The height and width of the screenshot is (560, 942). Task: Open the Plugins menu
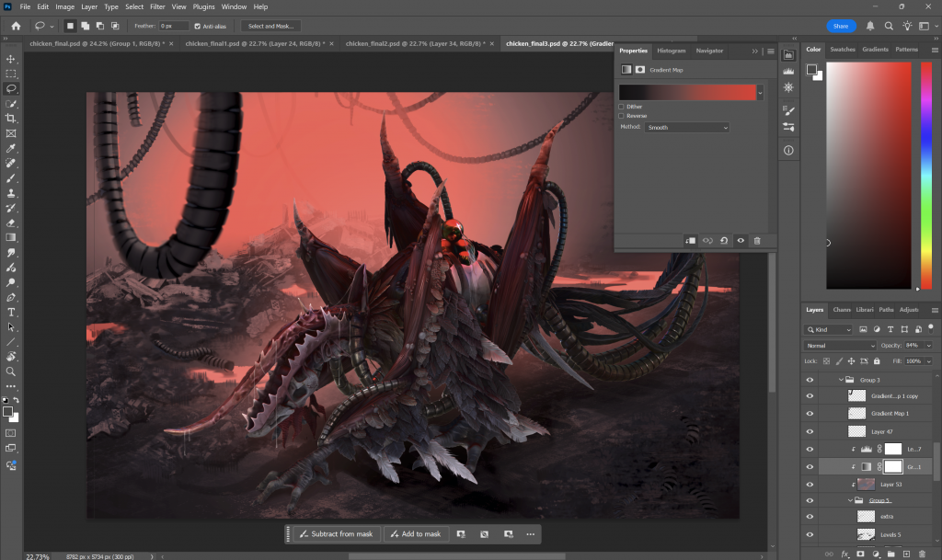click(x=203, y=6)
